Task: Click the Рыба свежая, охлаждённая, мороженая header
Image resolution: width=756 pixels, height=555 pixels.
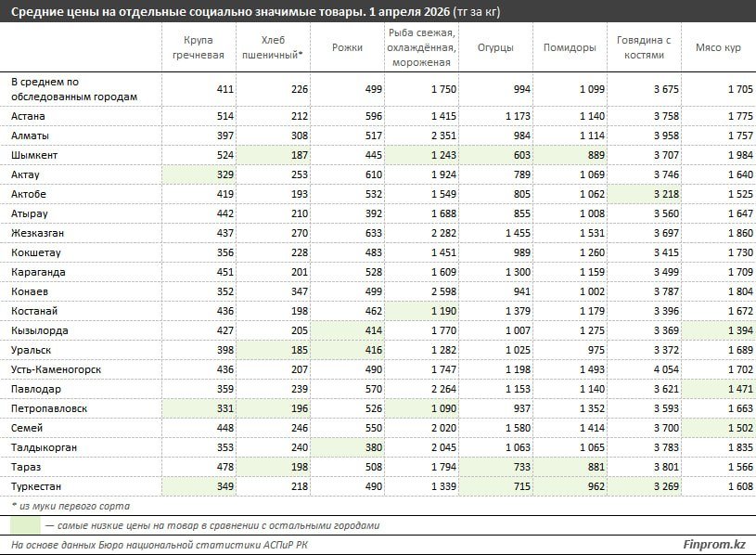Action: click(x=421, y=49)
